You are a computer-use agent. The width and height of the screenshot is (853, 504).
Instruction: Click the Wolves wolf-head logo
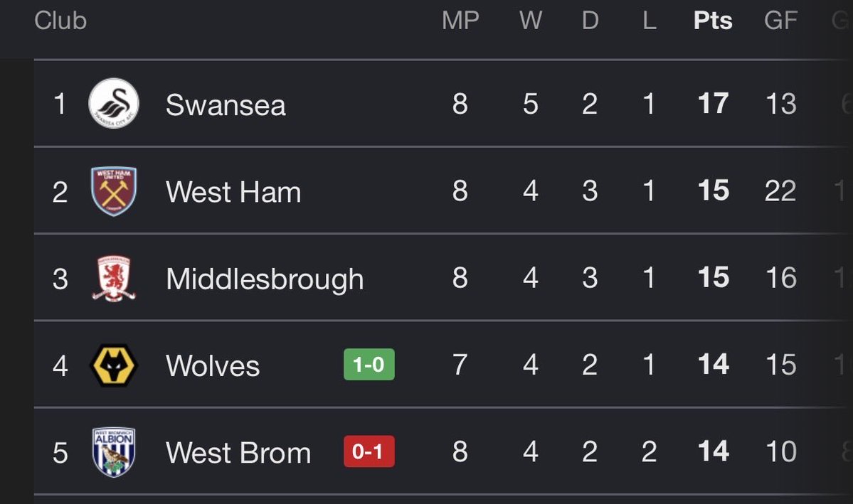(114, 365)
